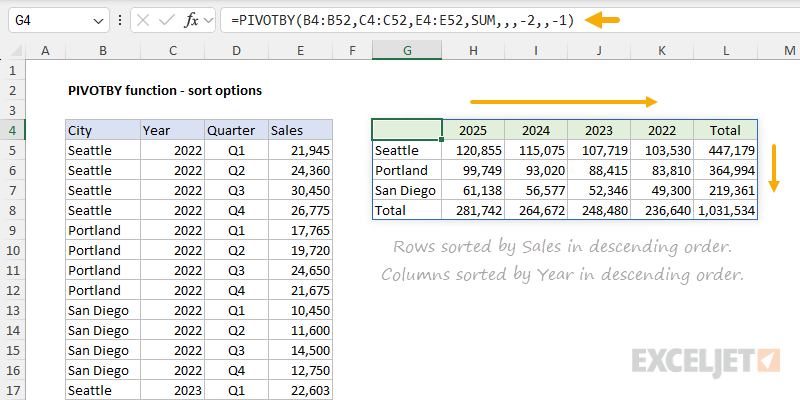Click pivot column header 2024
This screenshot has height=400, width=800.
coord(536,130)
